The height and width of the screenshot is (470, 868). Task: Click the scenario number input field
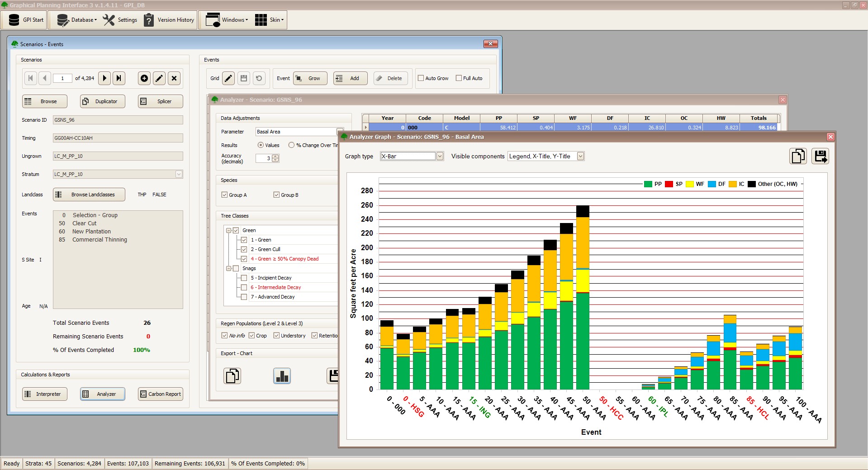[62, 78]
